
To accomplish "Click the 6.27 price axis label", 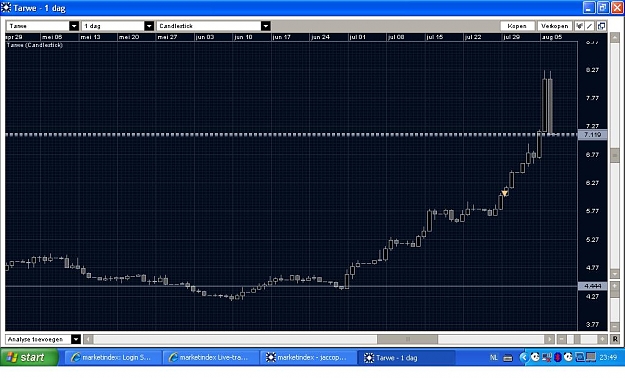I will tap(592, 183).
